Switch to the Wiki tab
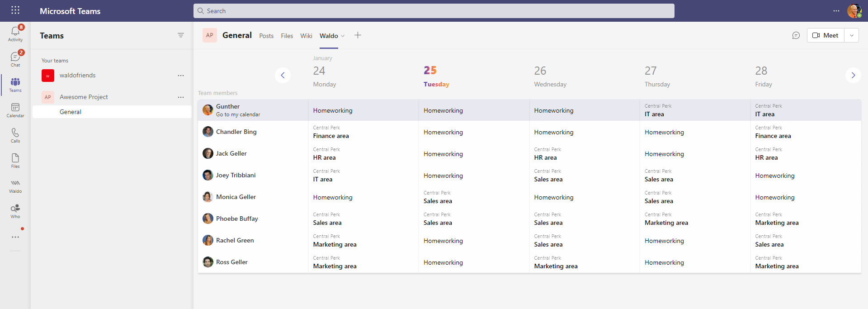Image resolution: width=868 pixels, height=309 pixels. (307, 36)
